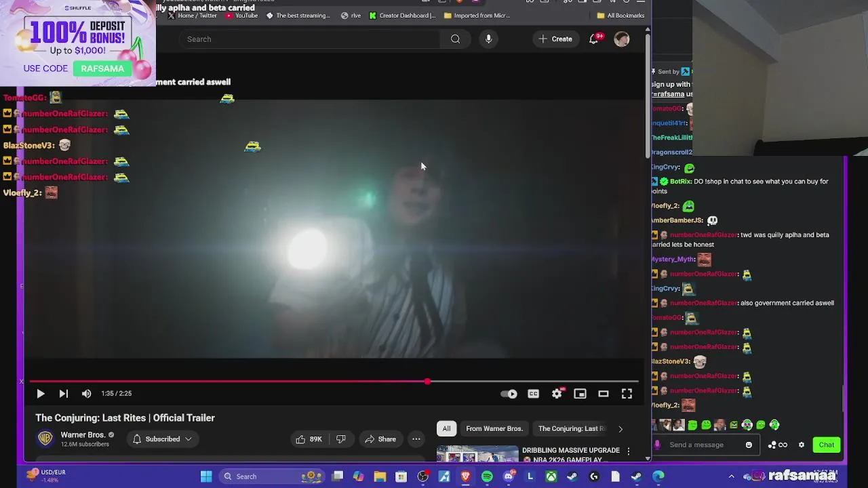This screenshot has width=868, height=488.
Task: Open more actions ellipsis under video
Action: click(x=416, y=439)
